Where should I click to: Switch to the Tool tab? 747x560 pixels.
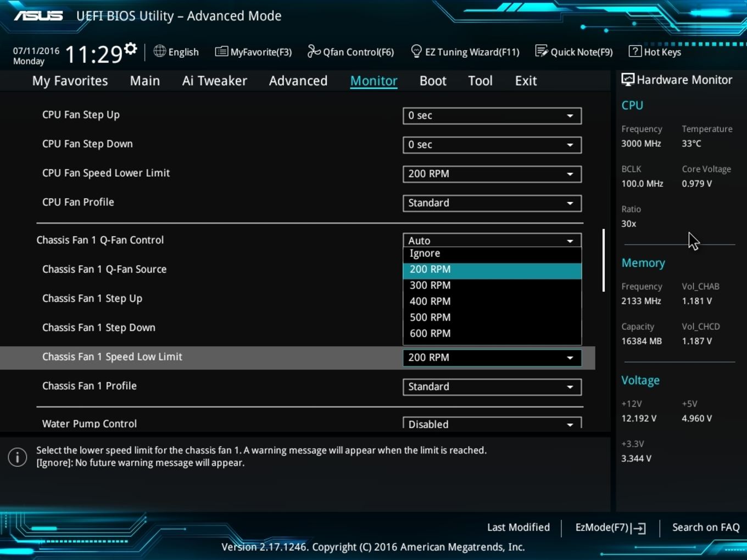[481, 81]
